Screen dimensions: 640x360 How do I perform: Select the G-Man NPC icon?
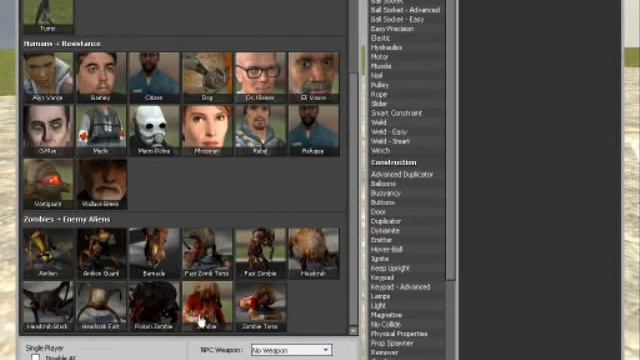click(49, 131)
